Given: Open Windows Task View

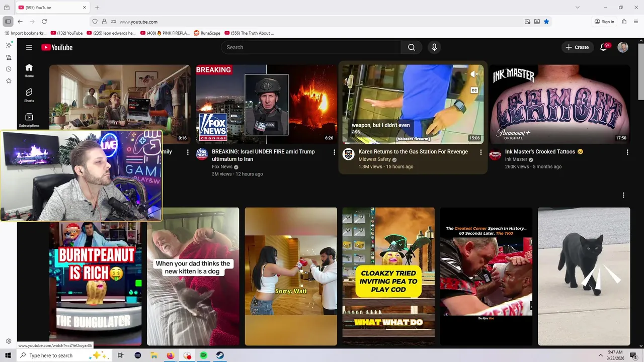Looking at the screenshot, I should tap(121, 355).
